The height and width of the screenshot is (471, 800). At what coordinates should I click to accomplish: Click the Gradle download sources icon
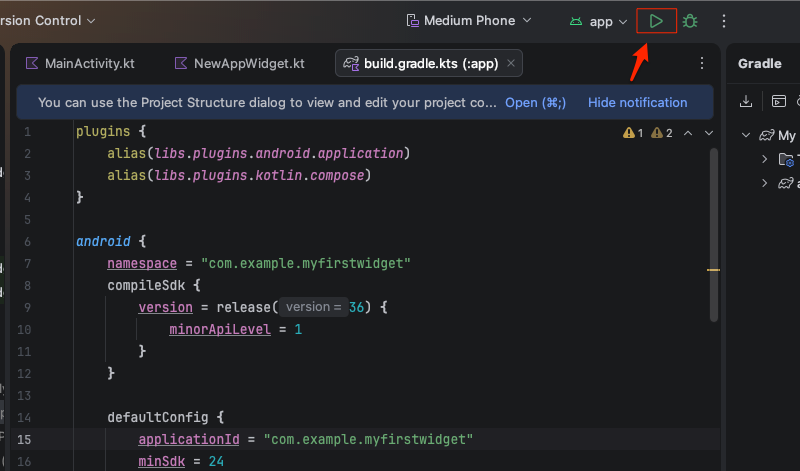[746, 101]
